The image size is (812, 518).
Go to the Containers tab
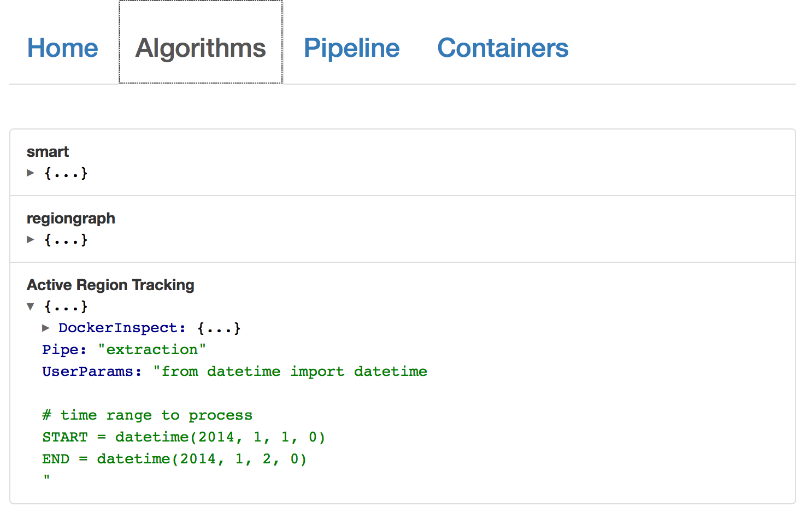503,48
